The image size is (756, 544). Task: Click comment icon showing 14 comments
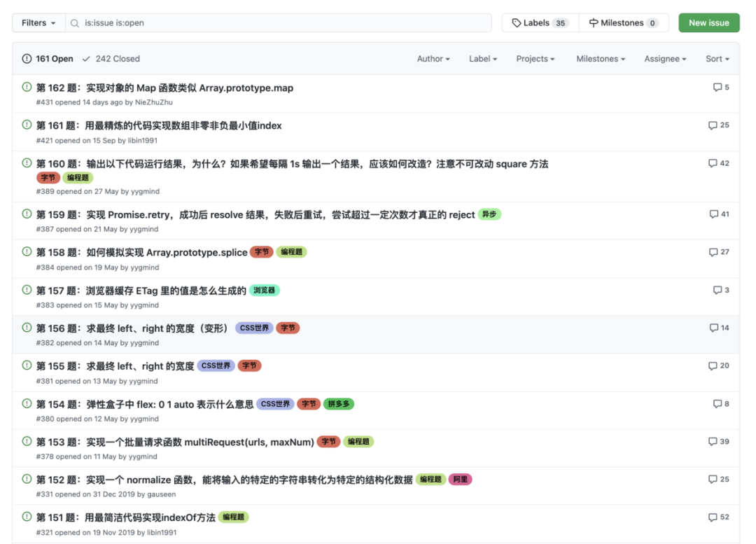(713, 327)
